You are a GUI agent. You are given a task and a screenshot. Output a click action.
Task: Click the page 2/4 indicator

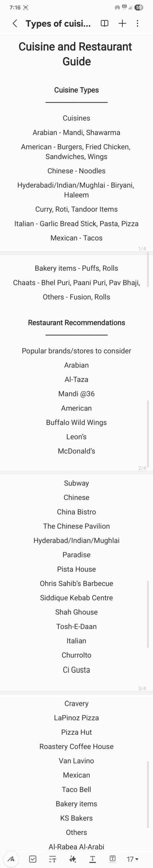142,468
